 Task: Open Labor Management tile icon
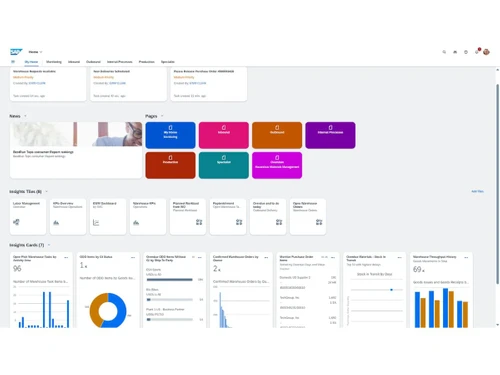[16, 222]
